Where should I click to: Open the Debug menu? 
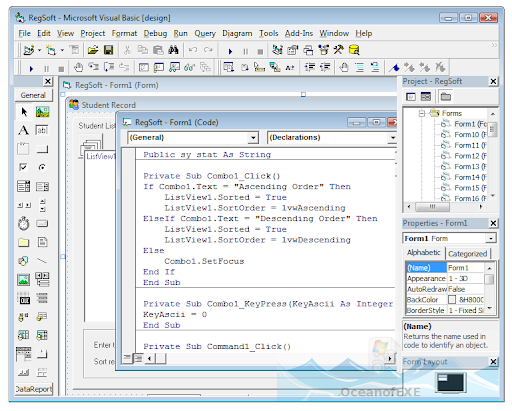155,33
